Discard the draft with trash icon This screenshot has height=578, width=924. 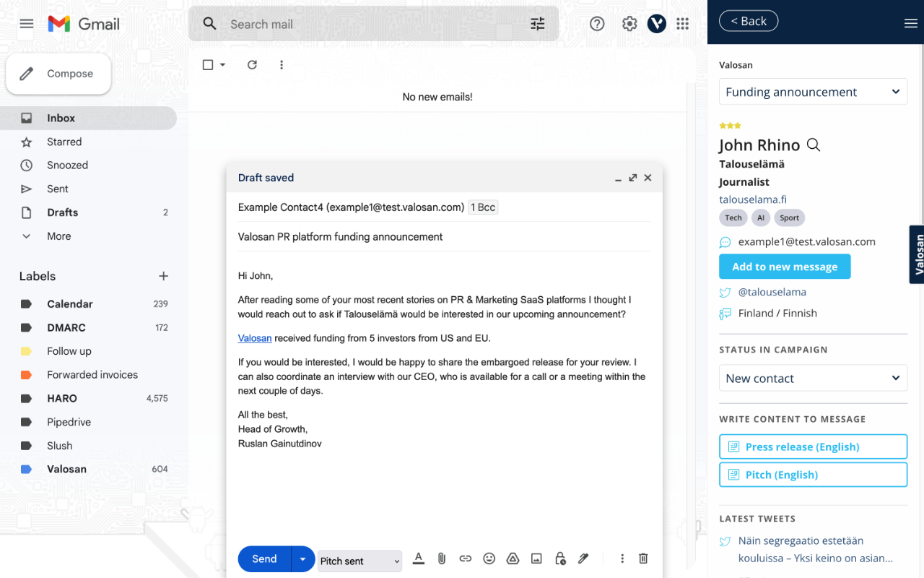coord(644,558)
